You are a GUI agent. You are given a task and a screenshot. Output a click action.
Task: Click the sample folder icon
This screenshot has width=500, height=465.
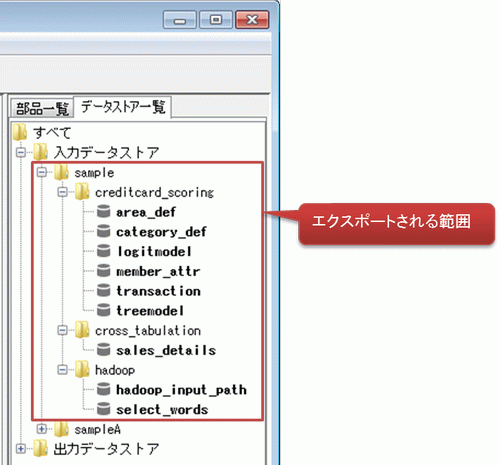pyautogui.click(x=61, y=172)
